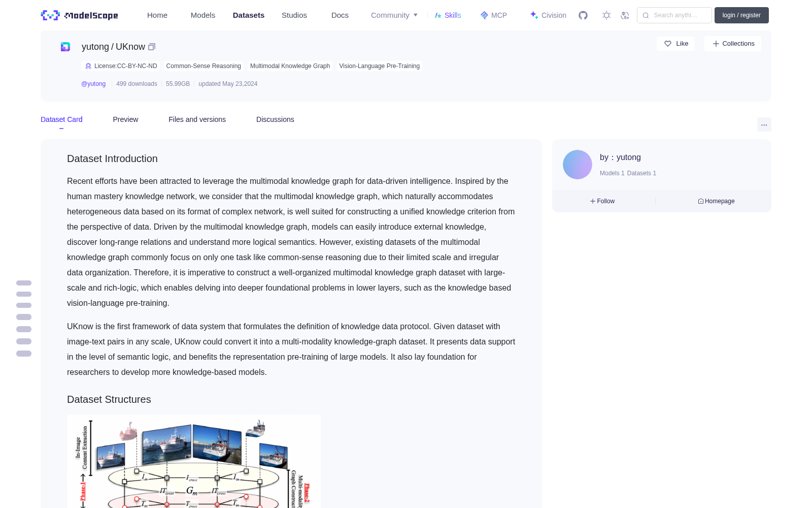Open MCP from the navigation bar
This screenshot has width=812, height=508.
[493, 15]
